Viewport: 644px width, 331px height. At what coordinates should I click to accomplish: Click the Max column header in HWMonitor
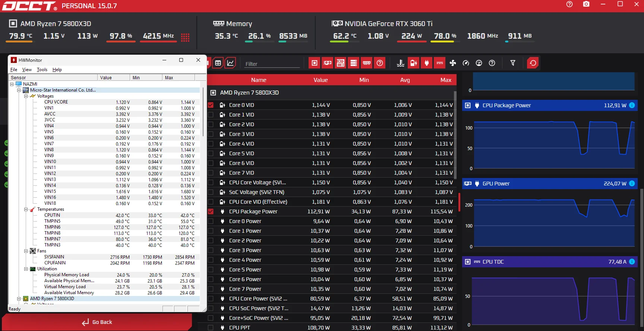click(179, 77)
